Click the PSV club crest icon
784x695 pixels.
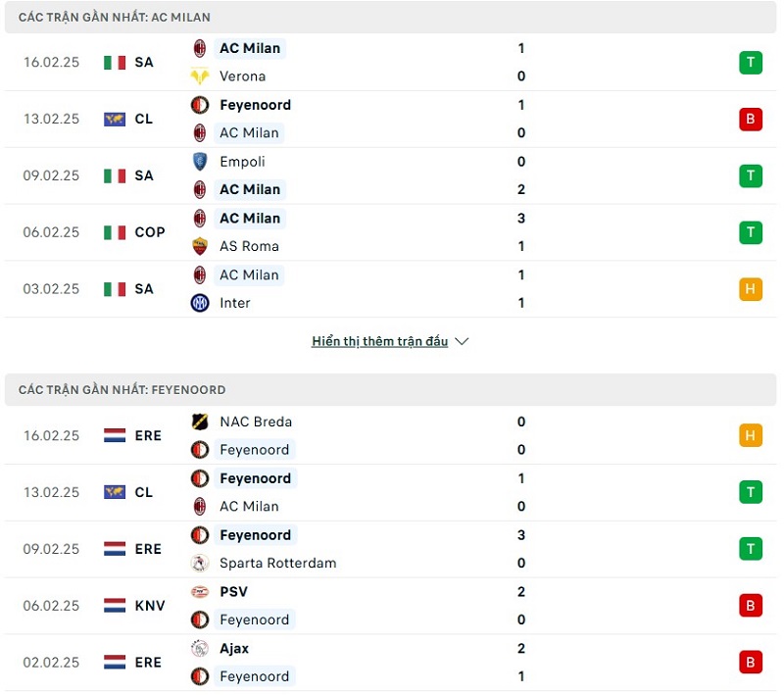click(200, 592)
